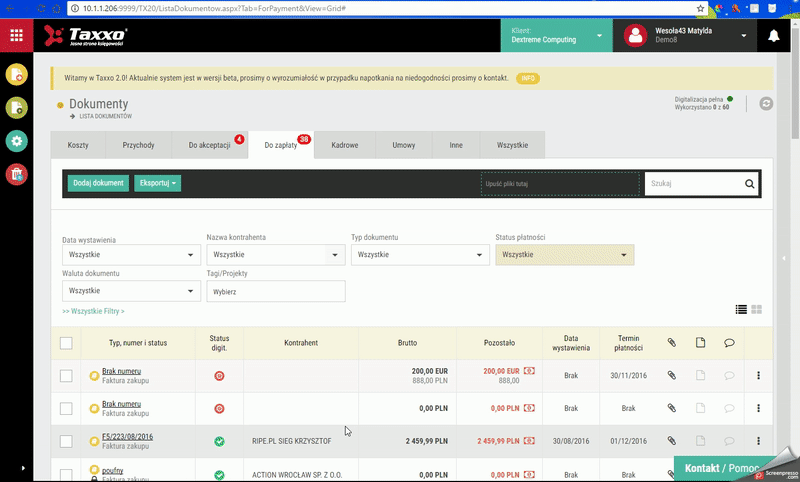Open three-dot menu for 200,00 EUR row

coord(758,375)
